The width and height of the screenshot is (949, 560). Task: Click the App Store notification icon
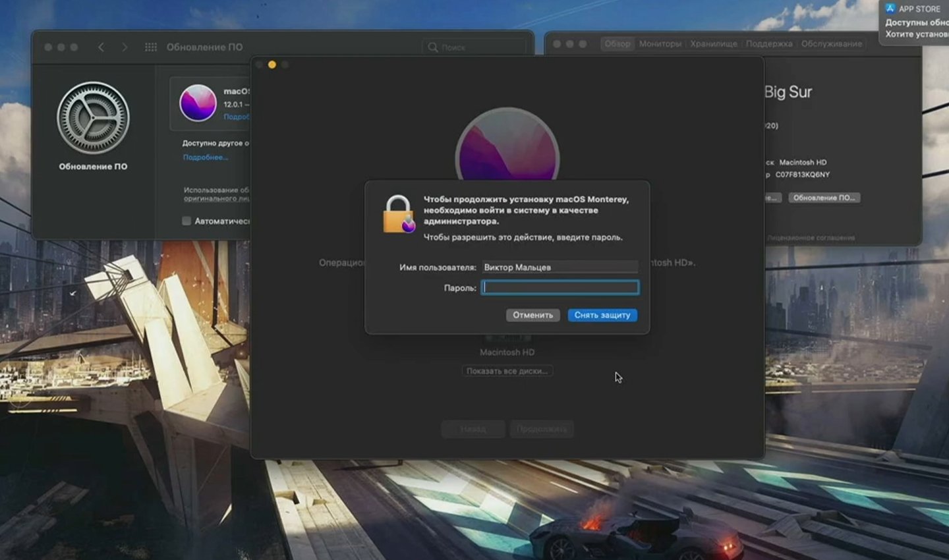point(890,9)
